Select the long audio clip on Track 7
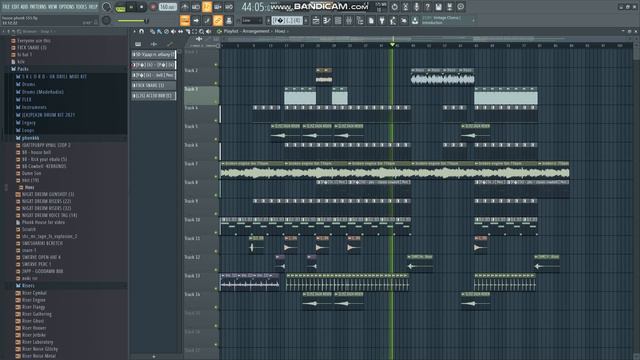The height and width of the screenshot is (360, 640). coord(395,170)
